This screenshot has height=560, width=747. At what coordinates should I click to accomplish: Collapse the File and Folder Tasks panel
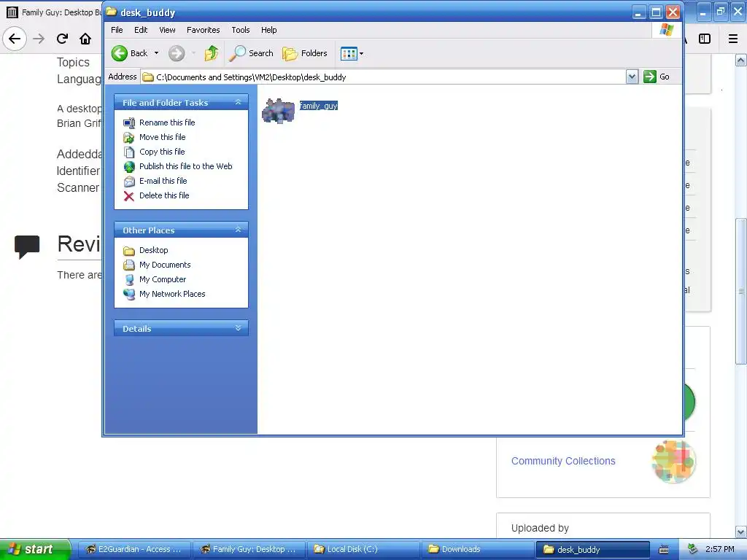[x=239, y=102]
